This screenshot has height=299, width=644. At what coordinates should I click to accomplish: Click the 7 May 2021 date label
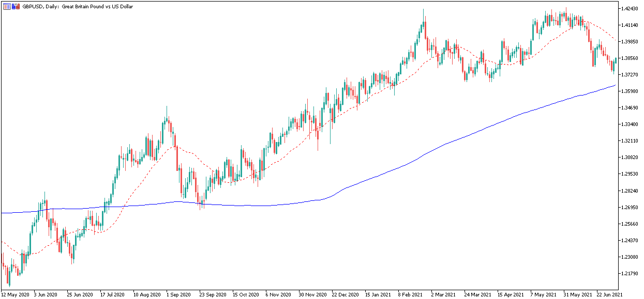pyautogui.click(x=545, y=294)
